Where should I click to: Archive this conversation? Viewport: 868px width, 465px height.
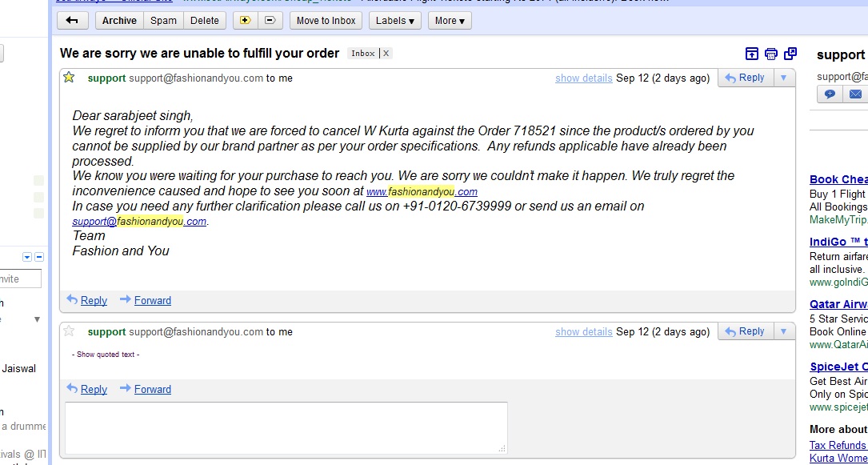(119, 21)
